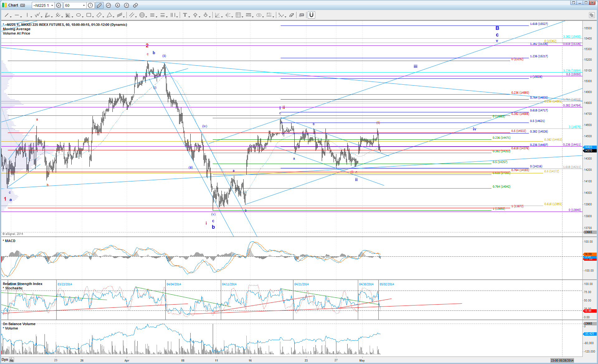Choose the text annotation tool
This screenshot has height=364, width=598.
click(x=185, y=15)
